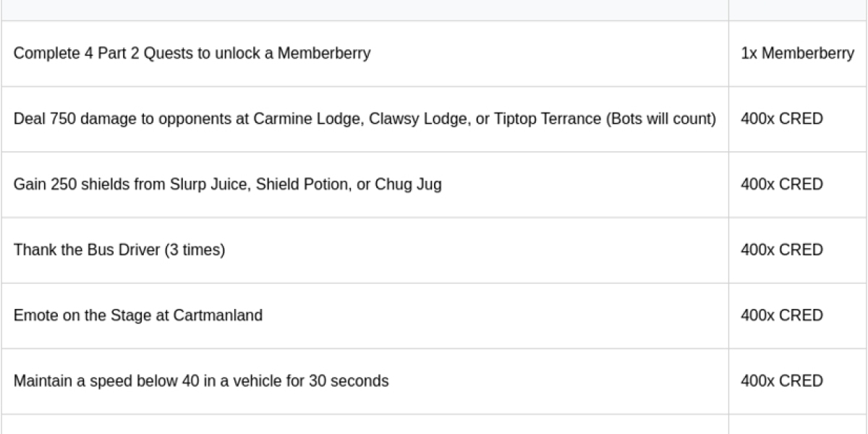The width and height of the screenshot is (868, 434).
Task: Select the CRED reward for the Bus Driver quest
Action: tap(782, 250)
